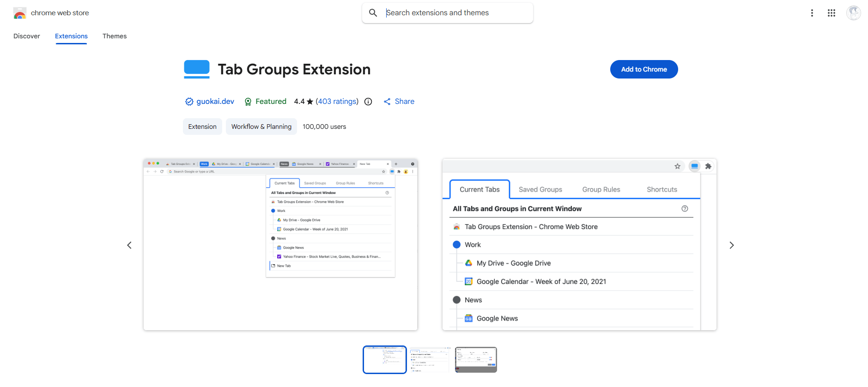Show the next screenshot with right arrow

731,245
